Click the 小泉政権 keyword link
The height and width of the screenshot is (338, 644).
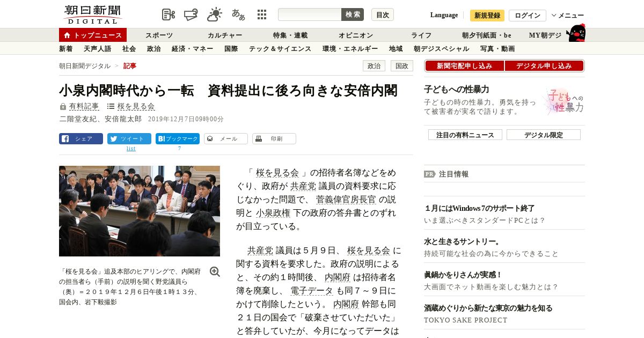(273, 213)
